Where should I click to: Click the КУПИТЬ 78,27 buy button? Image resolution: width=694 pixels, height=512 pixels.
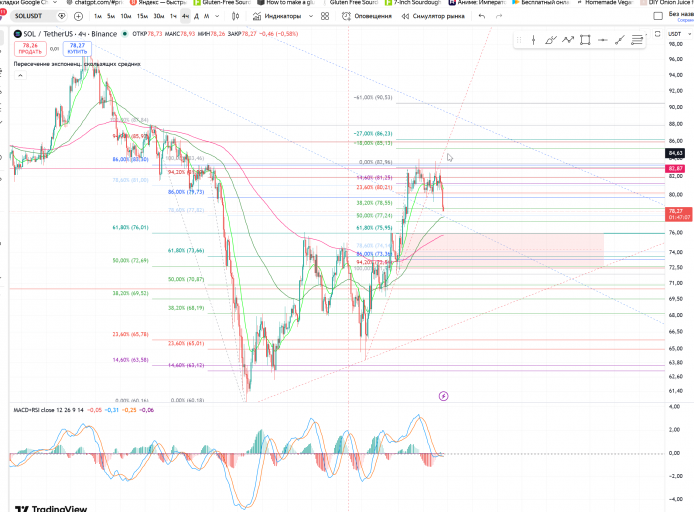pos(77,49)
